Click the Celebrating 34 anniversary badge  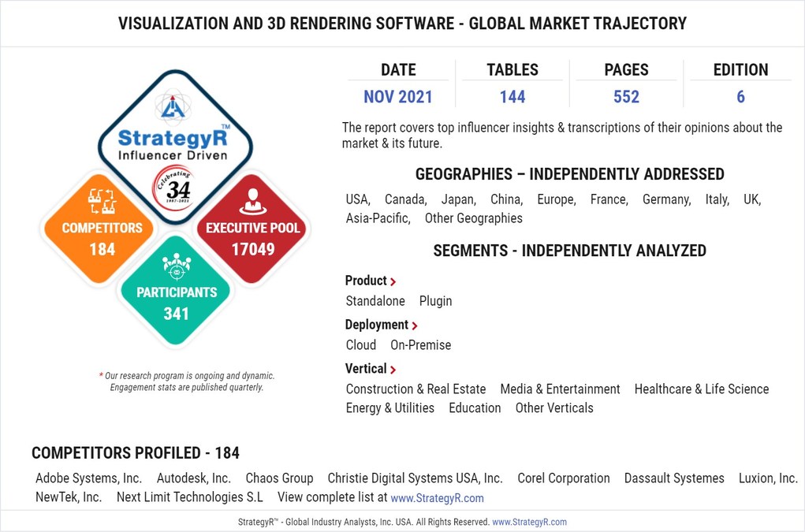176,189
